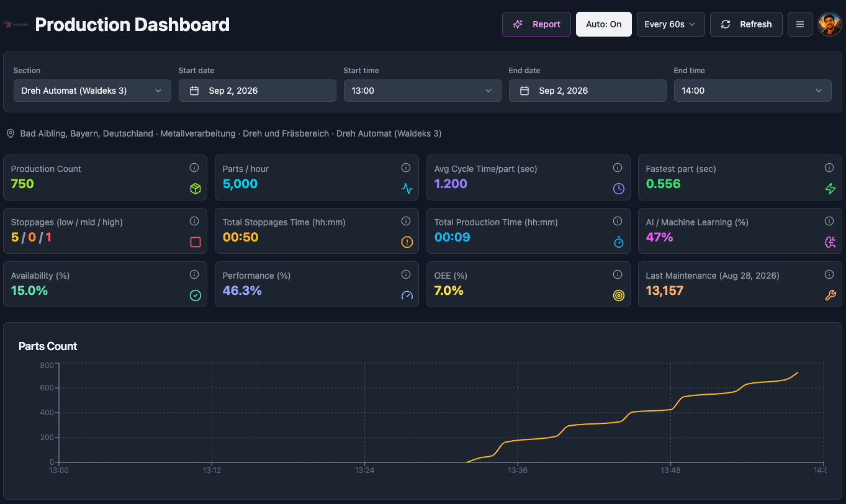846x504 pixels.
Task: Click the clock icon in Avg Cycle Time
Action: (x=619, y=189)
